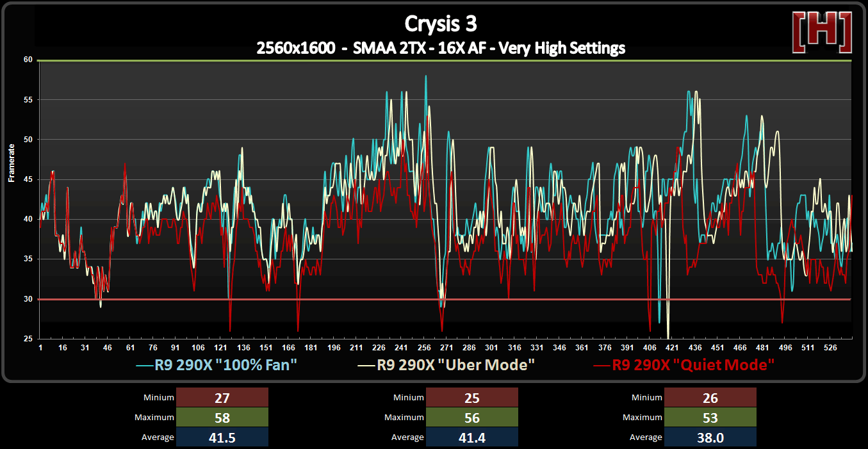Image resolution: width=868 pixels, height=449 pixels.
Task: Click the x-axis tick label 61
Action: tap(130, 348)
